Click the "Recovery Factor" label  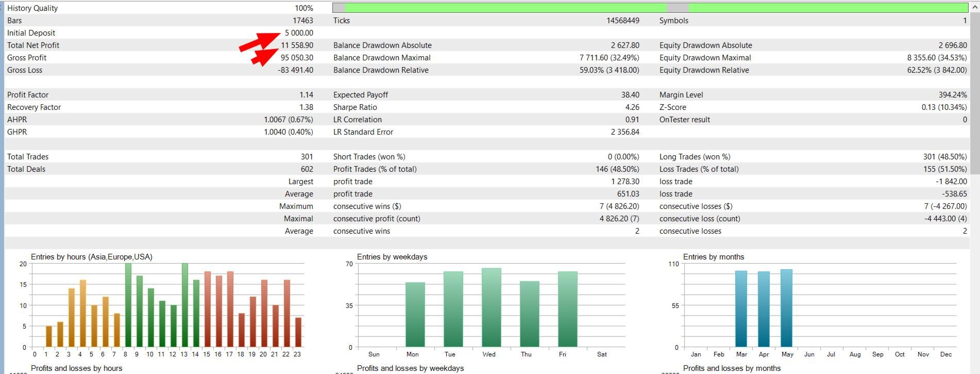pyautogui.click(x=34, y=107)
